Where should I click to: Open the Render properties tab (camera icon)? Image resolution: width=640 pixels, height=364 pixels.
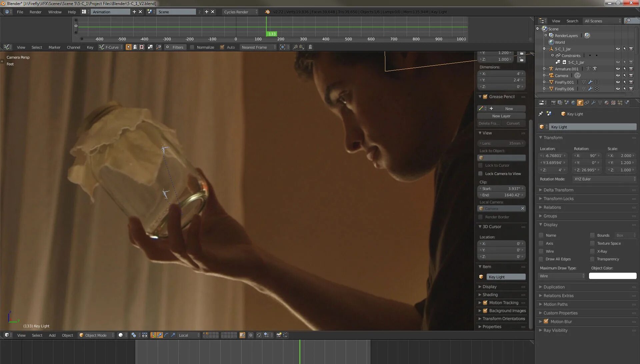click(554, 103)
